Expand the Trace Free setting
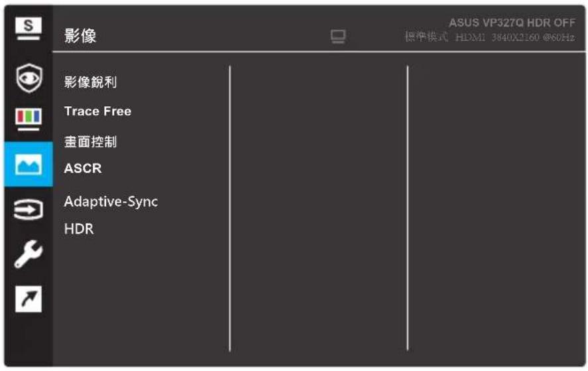Viewport: 588px width, 371px height. (x=97, y=111)
